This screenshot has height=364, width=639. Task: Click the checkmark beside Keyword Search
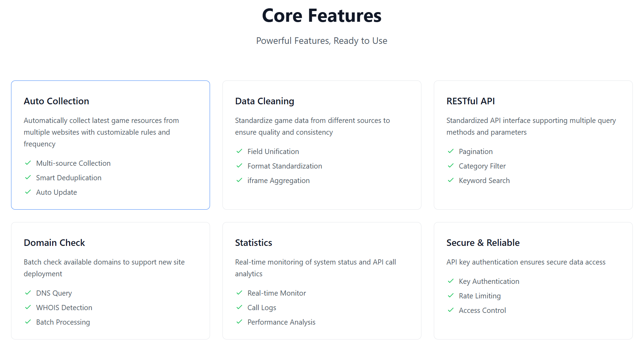click(x=451, y=180)
